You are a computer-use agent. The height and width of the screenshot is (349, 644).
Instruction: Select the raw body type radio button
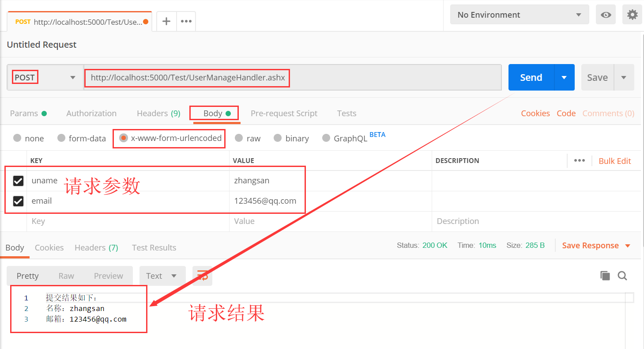(239, 138)
